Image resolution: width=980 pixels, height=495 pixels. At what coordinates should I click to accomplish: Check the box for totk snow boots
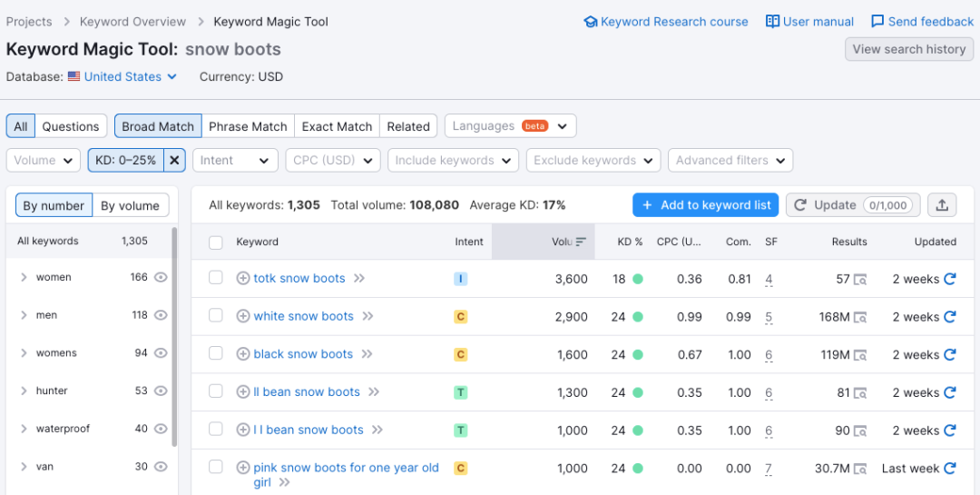[x=216, y=277]
